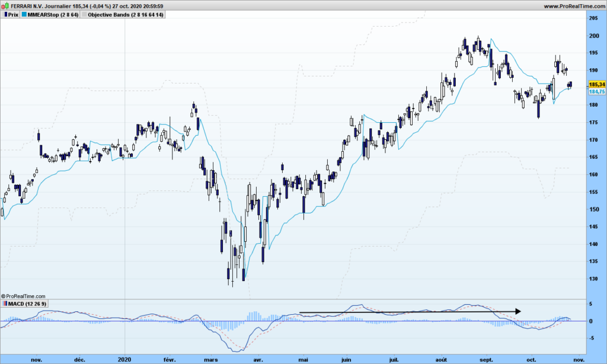The height and width of the screenshot is (364, 607).
Task: Click the déc. label on time axis
Action: (80, 360)
